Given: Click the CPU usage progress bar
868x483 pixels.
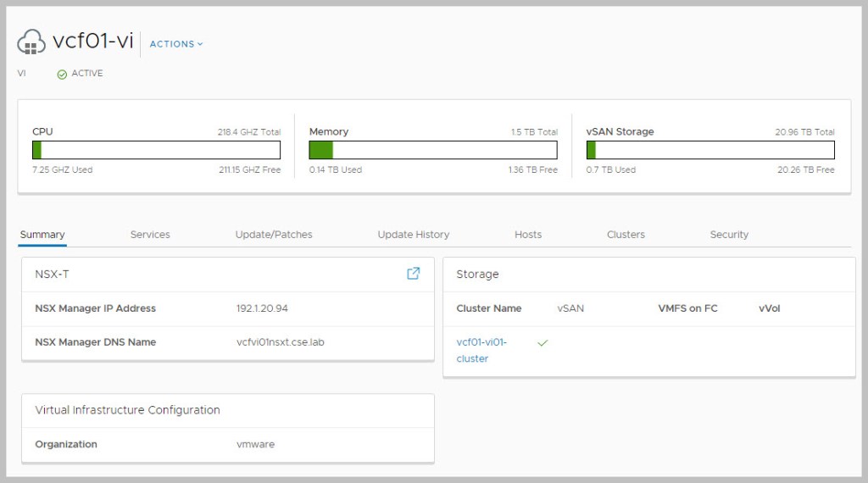Looking at the screenshot, I should click(156, 150).
